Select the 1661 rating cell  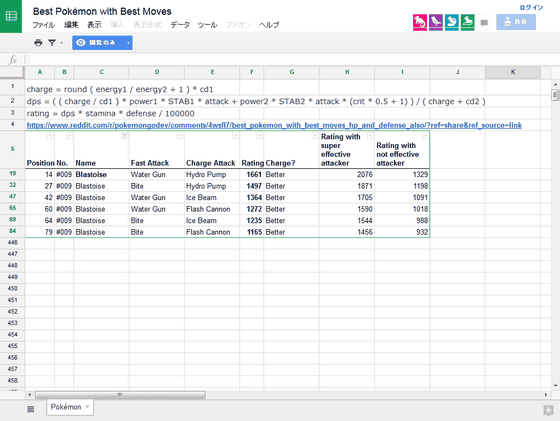point(252,175)
